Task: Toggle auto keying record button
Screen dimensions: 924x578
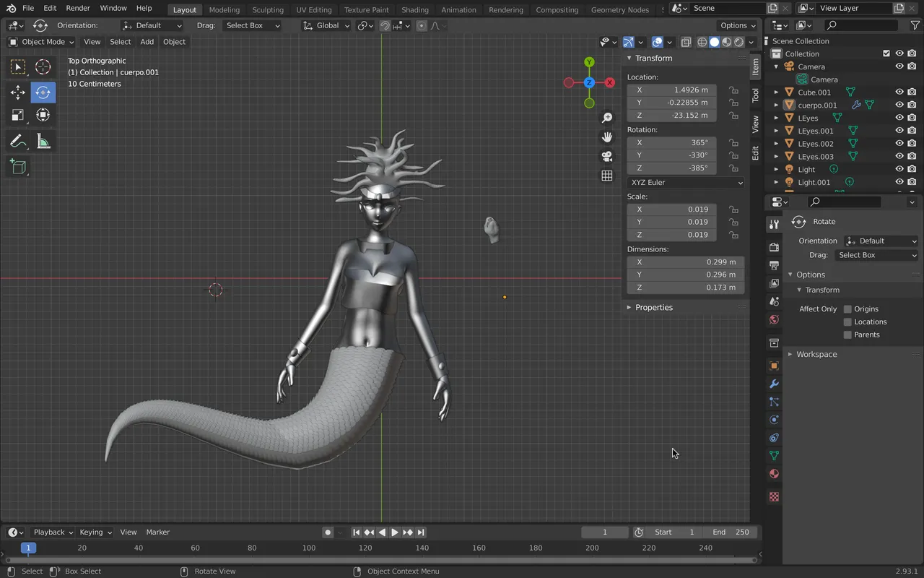Action: 328,532
